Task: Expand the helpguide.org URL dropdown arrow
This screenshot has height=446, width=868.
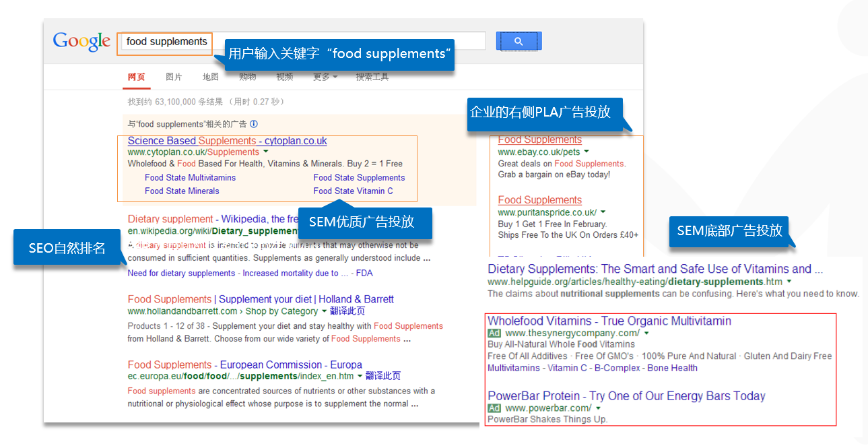Action: (x=789, y=282)
